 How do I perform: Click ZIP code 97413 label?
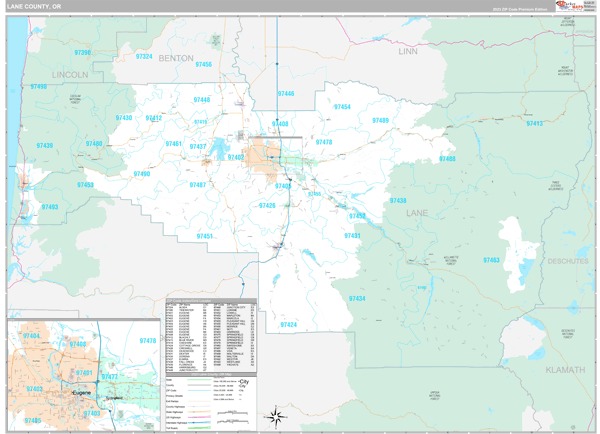[535, 124]
